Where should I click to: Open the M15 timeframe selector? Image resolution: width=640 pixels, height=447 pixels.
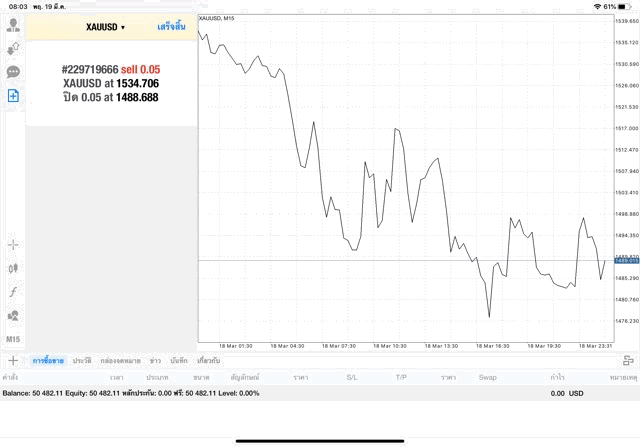pos(13,339)
